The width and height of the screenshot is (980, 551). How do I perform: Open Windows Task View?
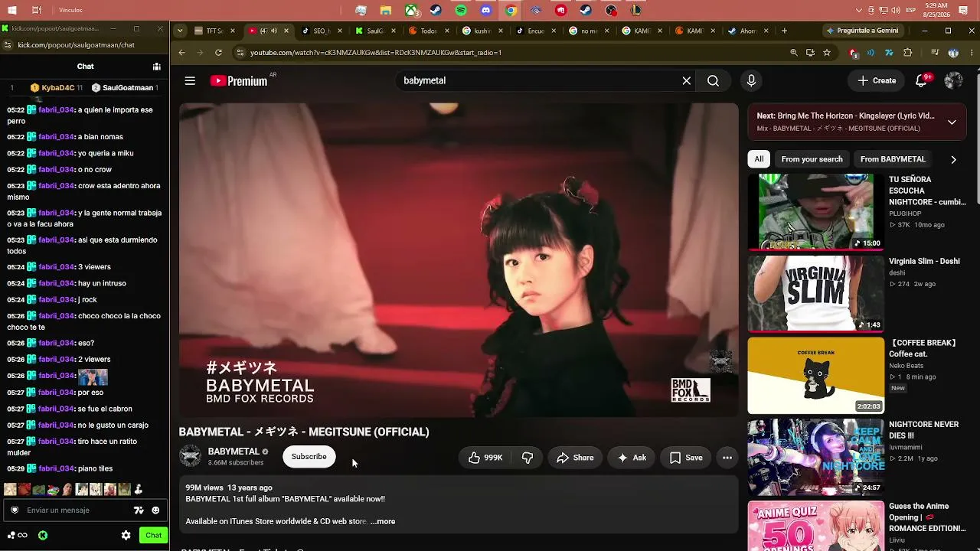click(x=37, y=10)
